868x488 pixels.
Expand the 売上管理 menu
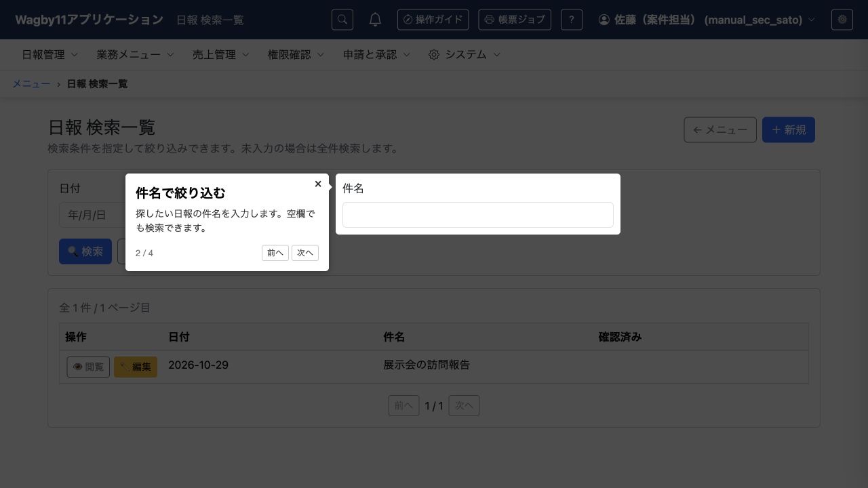tap(220, 55)
